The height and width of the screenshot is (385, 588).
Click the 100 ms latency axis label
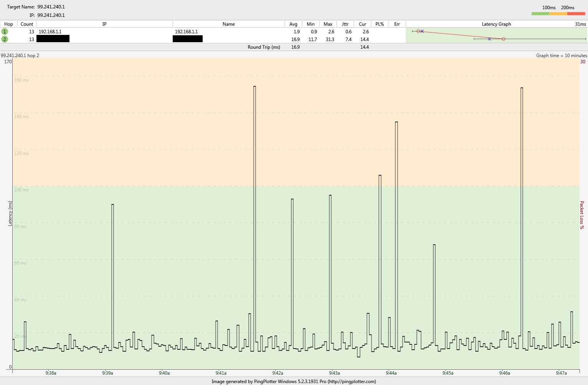pyautogui.click(x=21, y=190)
